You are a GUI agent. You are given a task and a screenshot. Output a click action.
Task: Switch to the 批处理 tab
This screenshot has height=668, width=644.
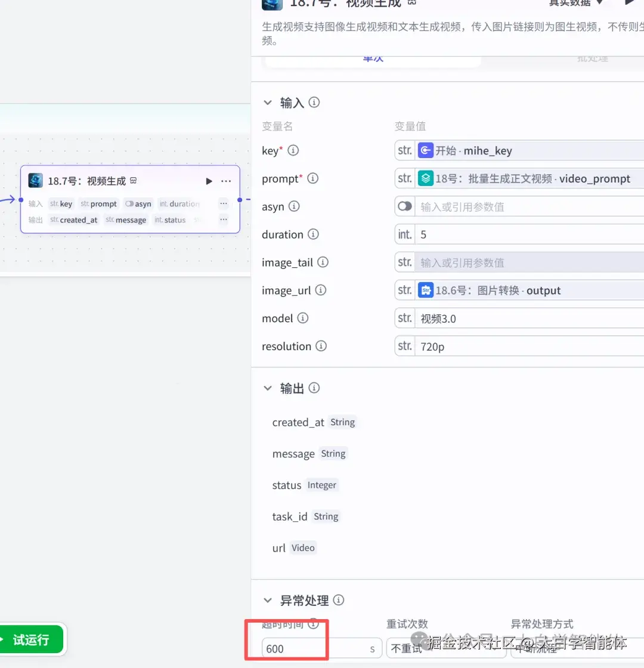click(592, 58)
